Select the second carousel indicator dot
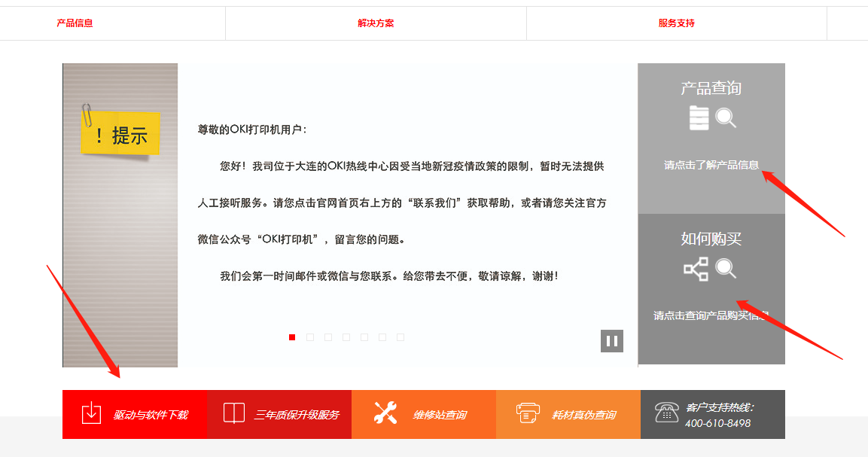 click(309, 337)
